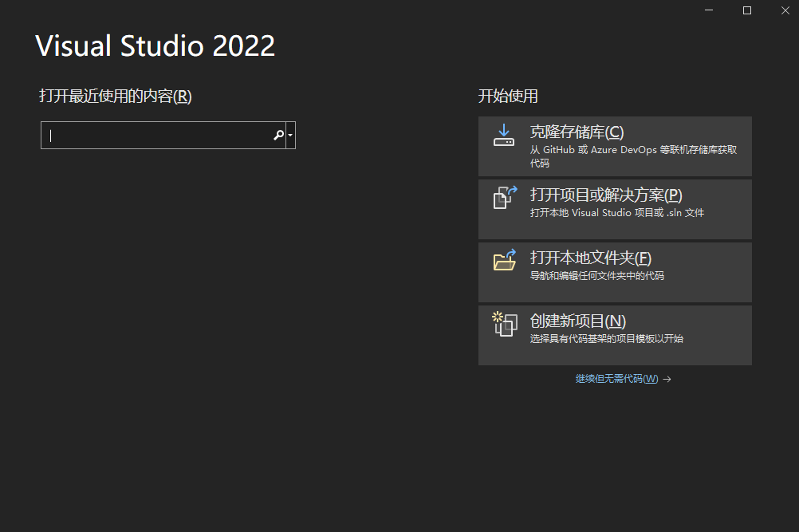The height and width of the screenshot is (532, 799).
Task: Expand the search box dropdown arrow
Action: coord(290,135)
